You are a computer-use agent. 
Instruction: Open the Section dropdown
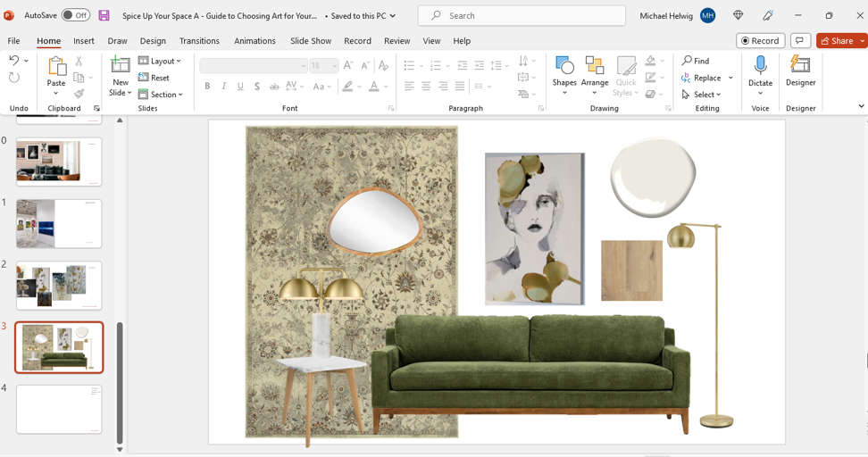click(x=161, y=95)
